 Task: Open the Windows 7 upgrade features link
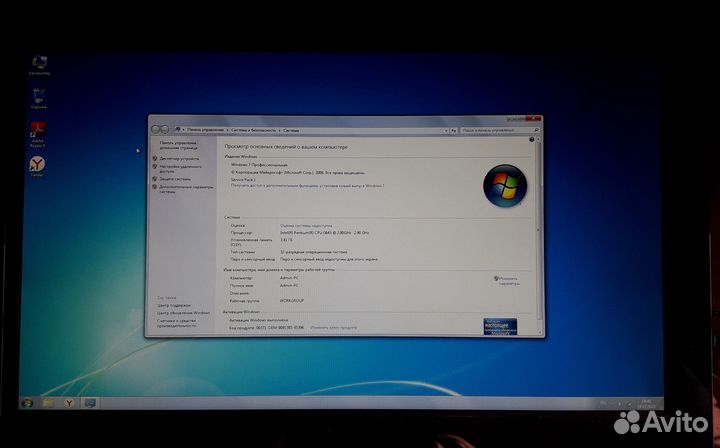point(307,186)
